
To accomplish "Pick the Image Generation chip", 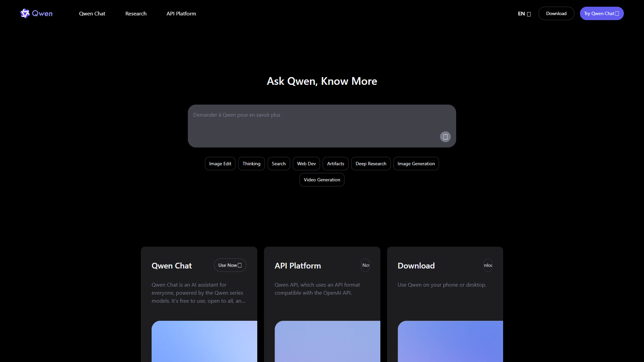I will [x=416, y=164].
